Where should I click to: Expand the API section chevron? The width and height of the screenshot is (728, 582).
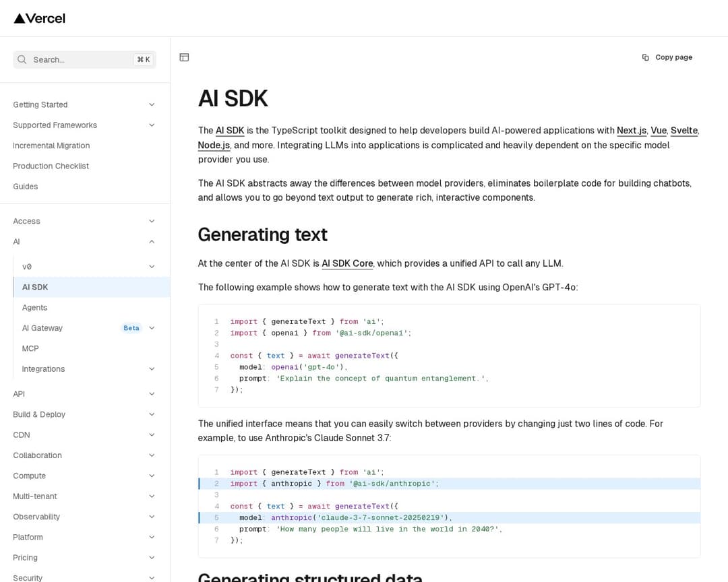tap(152, 394)
